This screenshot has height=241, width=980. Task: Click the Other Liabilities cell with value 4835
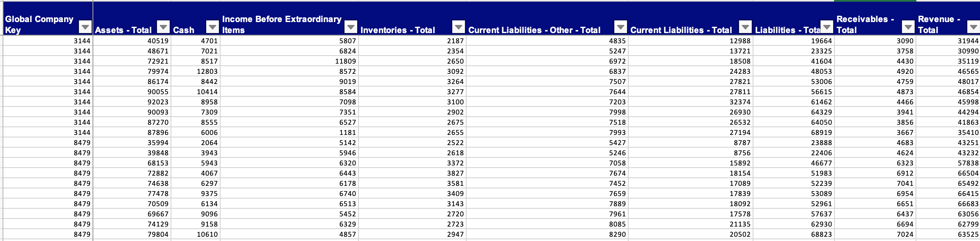[547, 41]
